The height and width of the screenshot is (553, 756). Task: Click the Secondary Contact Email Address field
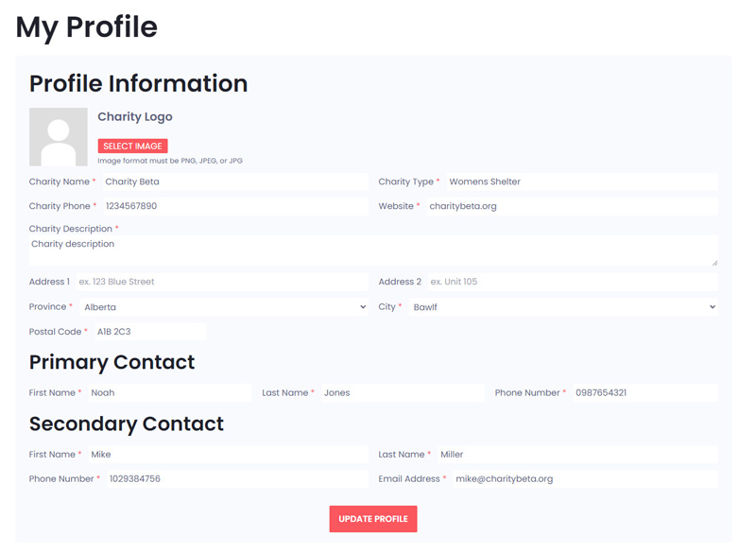585,479
